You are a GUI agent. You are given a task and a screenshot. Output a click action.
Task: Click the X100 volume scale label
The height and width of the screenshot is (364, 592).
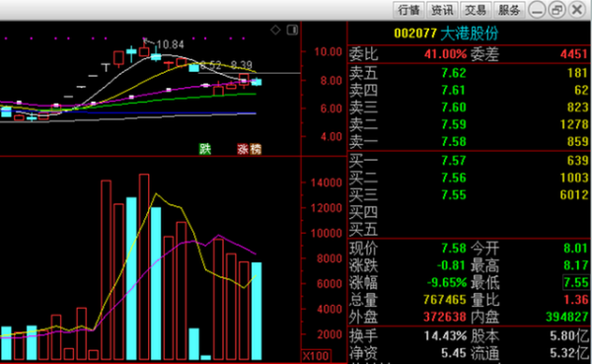tap(316, 356)
